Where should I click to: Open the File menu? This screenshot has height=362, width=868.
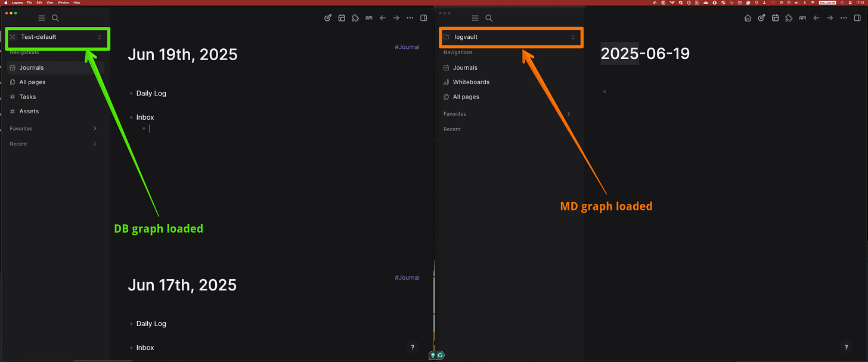(x=29, y=2)
